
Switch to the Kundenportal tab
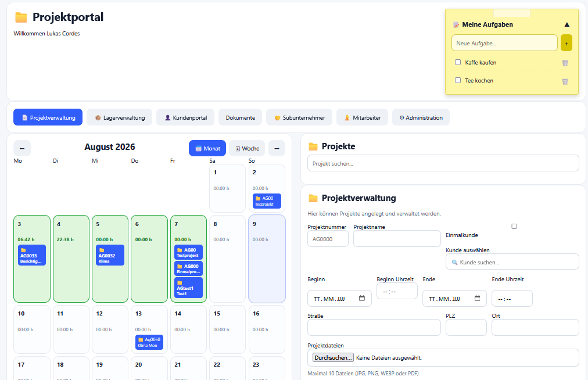click(185, 117)
